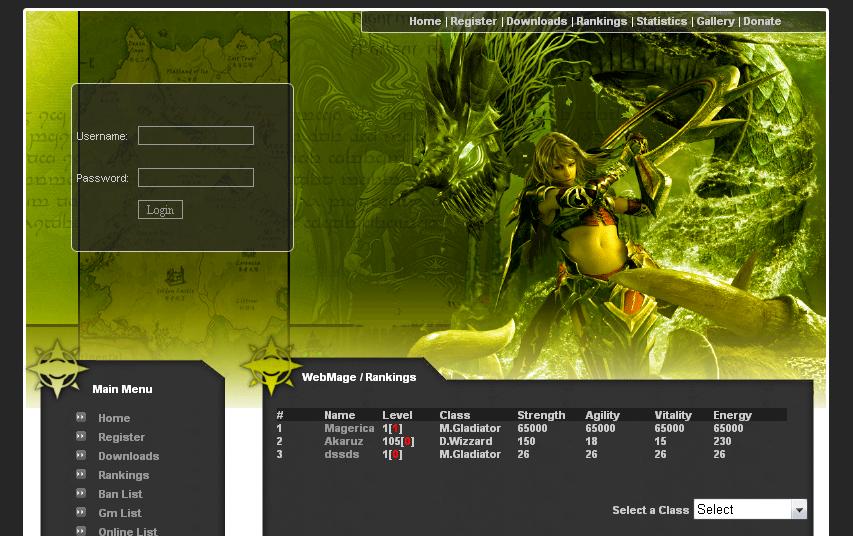Open Register in the top navigation bar

[473, 21]
